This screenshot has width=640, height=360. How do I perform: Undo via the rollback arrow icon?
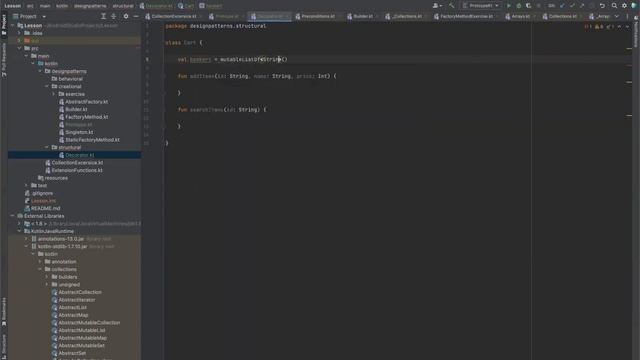coord(602,6)
